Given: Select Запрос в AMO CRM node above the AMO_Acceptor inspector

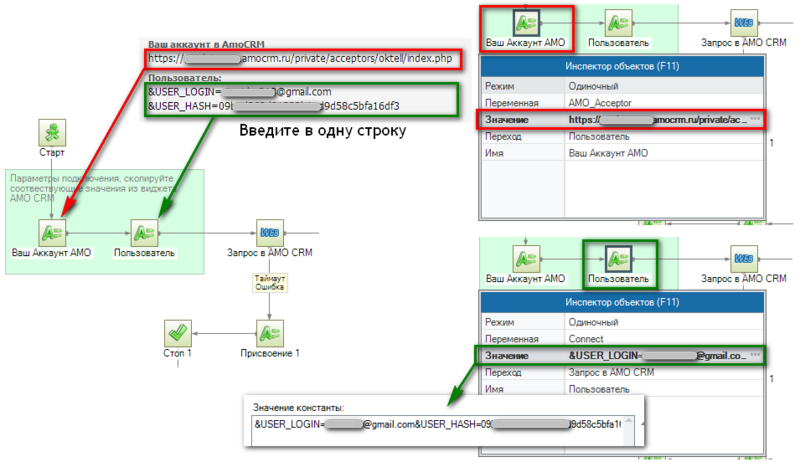Looking at the screenshot, I should pyautogui.click(x=743, y=23).
